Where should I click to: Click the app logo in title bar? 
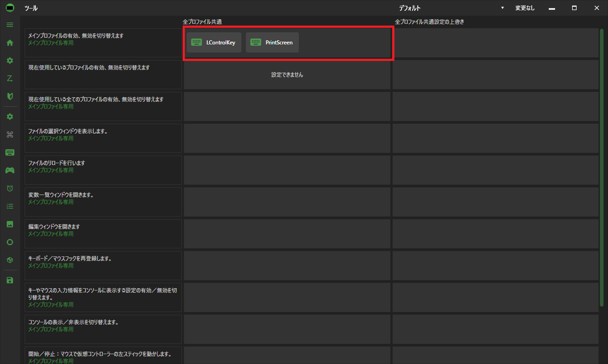tap(10, 8)
